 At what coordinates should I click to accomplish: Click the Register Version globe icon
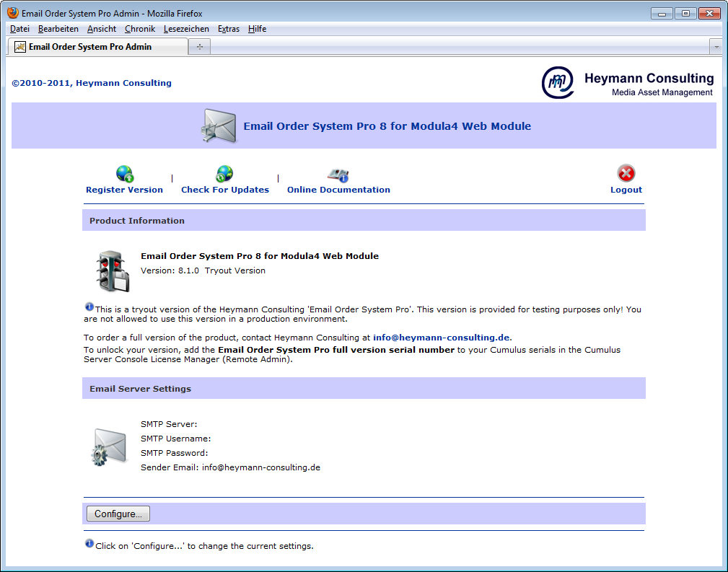click(124, 174)
